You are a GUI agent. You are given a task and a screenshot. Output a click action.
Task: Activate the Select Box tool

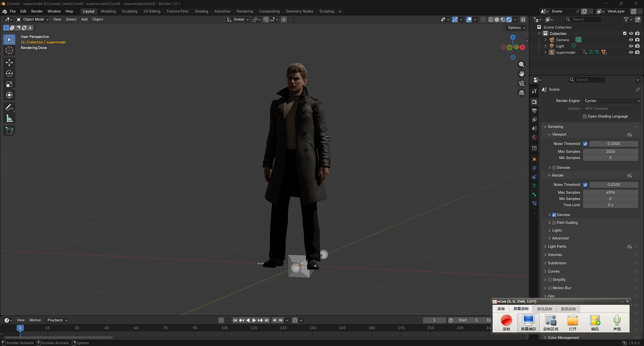(9, 39)
